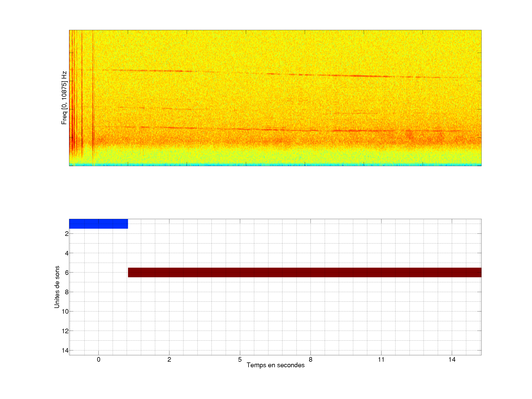
Task: Click y-axis tick label 10 on lower plot
Action: (x=65, y=311)
